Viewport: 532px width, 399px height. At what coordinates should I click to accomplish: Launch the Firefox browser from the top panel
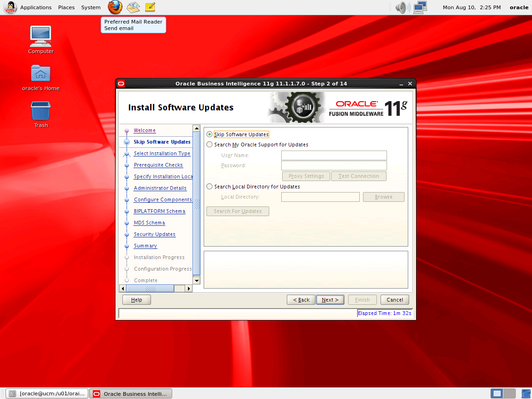[115, 7]
